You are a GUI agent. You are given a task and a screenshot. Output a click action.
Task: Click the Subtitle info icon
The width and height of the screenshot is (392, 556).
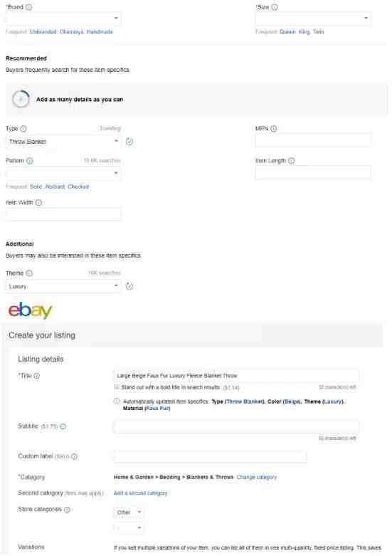tap(63, 426)
